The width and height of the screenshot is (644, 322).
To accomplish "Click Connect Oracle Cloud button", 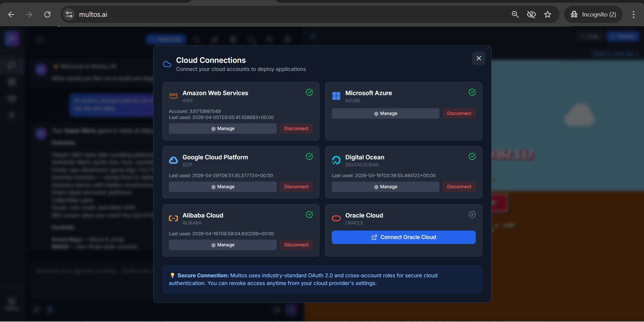I will 404,237.
